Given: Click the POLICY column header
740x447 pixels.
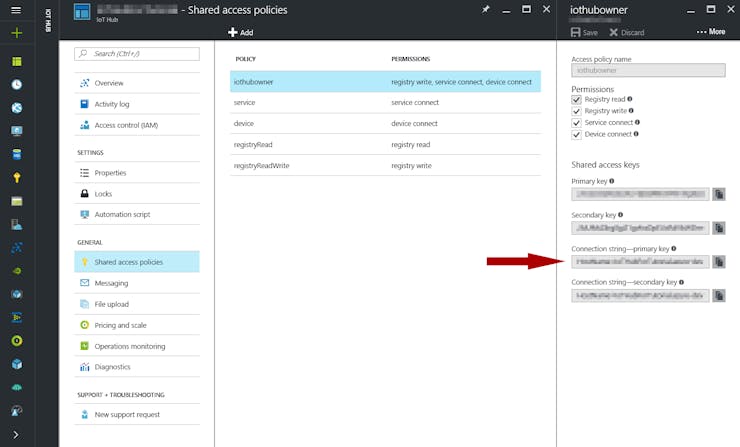Looking at the screenshot, I should (x=245, y=59).
